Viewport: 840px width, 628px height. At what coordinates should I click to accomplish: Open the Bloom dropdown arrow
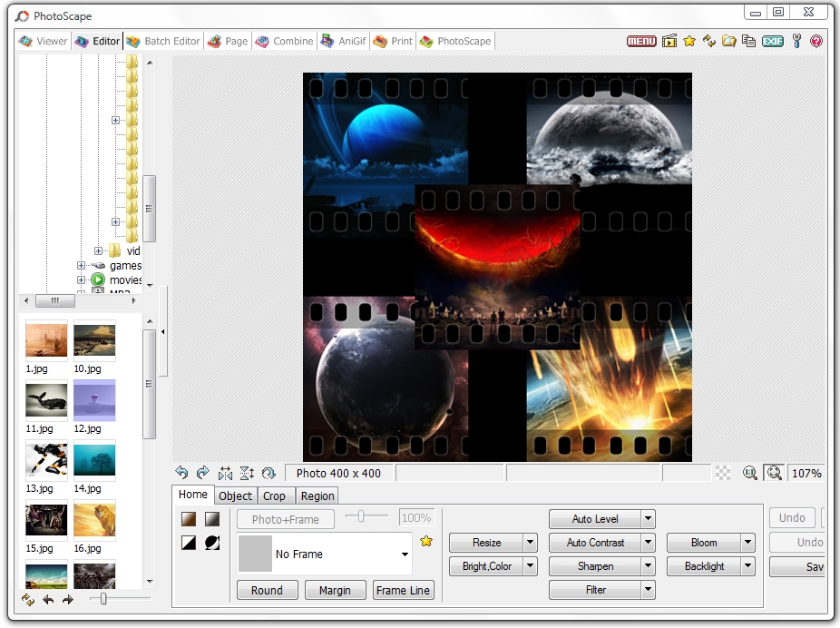tap(748, 543)
